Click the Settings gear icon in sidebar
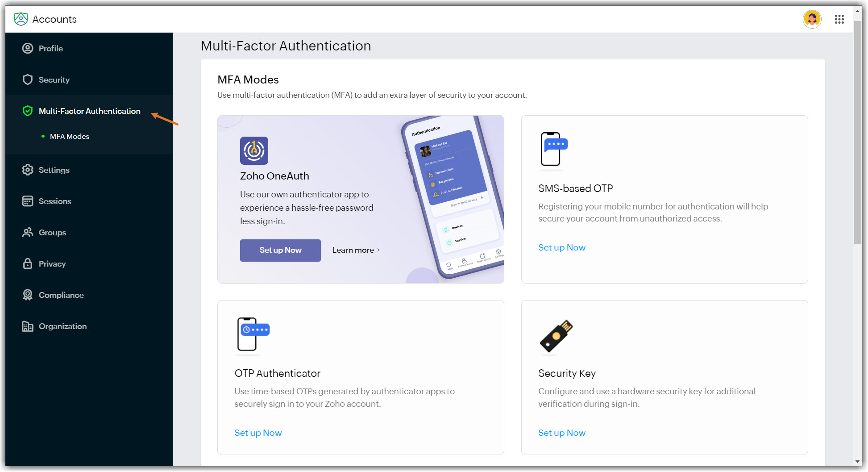This screenshot has width=868, height=472. pyautogui.click(x=28, y=170)
